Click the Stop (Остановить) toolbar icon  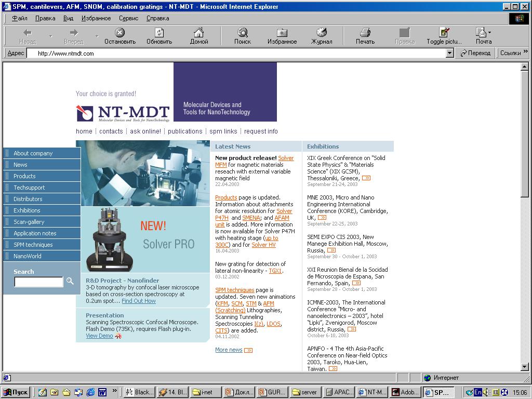point(120,33)
